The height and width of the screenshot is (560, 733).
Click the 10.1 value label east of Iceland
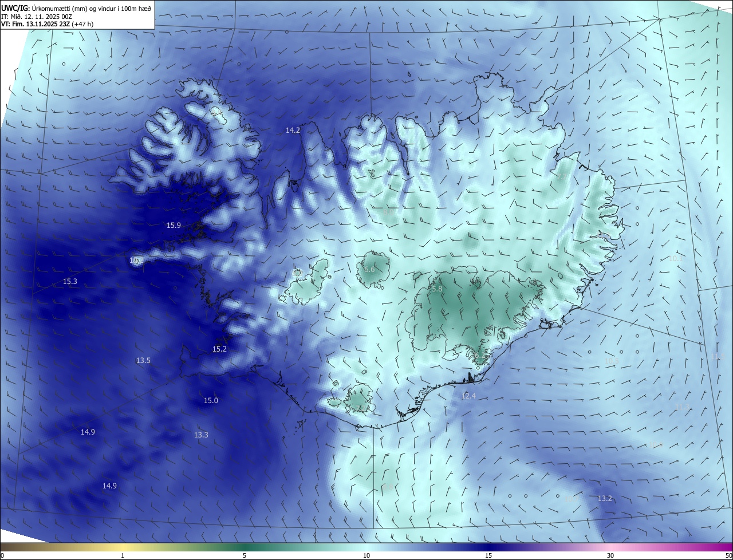tap(676, 259)
